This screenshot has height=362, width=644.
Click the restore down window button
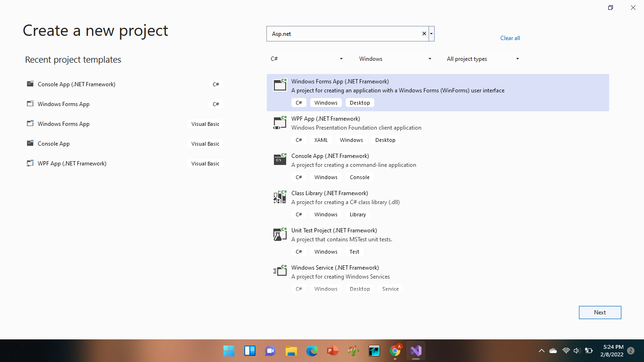click(610, 8)
